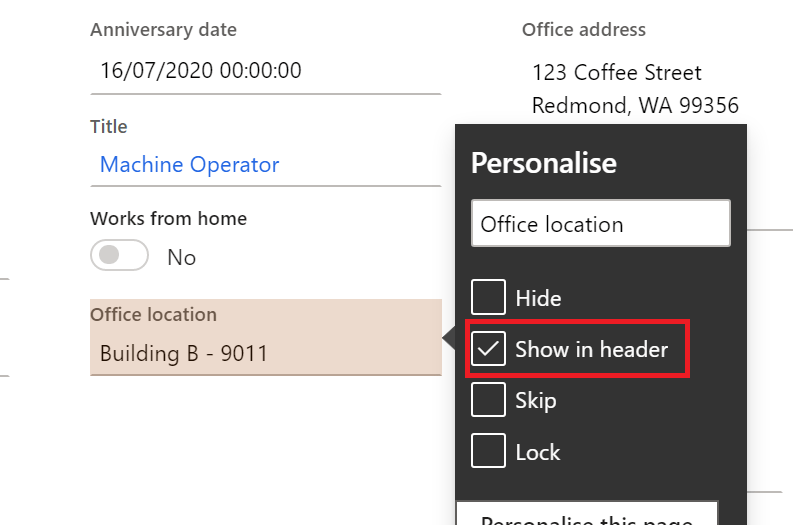Image resolution: width=793 pixels, height=525 pixels.
Task: Click the Personalise panel heading
Action: point(544,163)
